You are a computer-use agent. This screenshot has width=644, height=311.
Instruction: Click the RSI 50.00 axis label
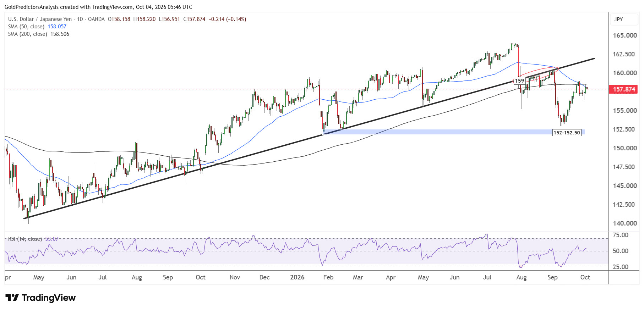[x=621, y=251]
